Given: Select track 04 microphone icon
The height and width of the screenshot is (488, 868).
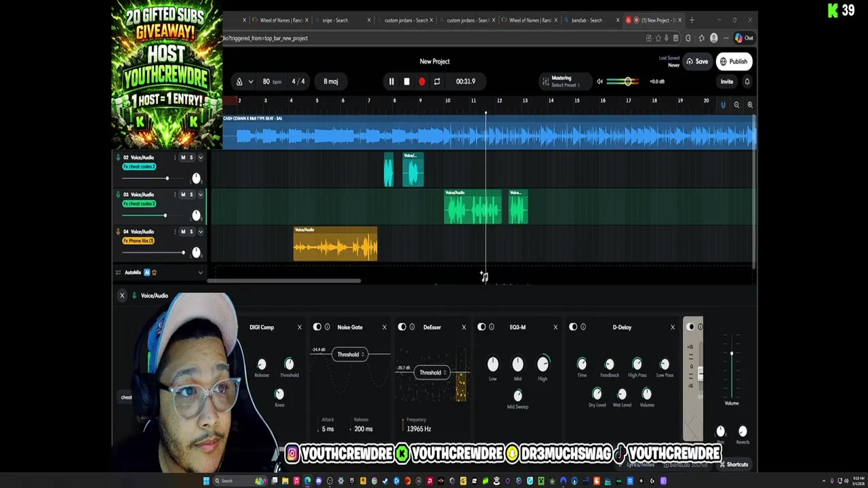Looking at the screenshot, I should click(118, 232).
